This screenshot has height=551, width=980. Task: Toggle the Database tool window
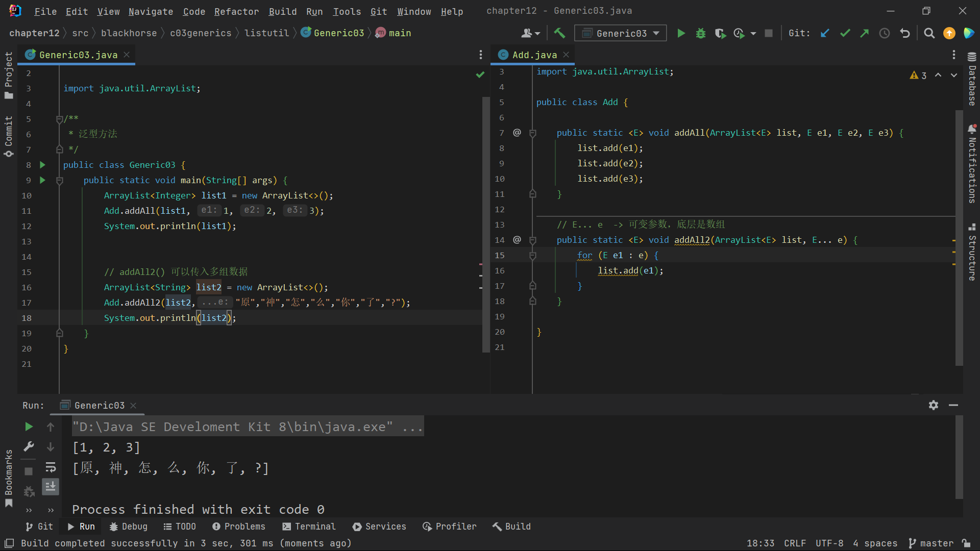pos(972,79)
